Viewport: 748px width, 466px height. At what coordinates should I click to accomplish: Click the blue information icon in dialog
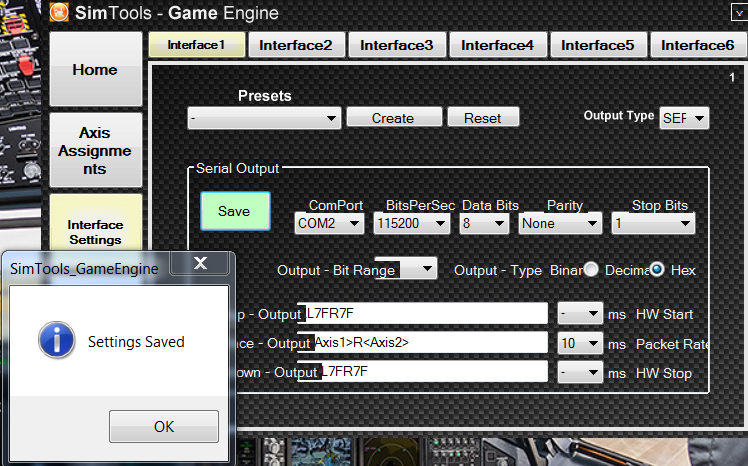[x=57, y=341]
